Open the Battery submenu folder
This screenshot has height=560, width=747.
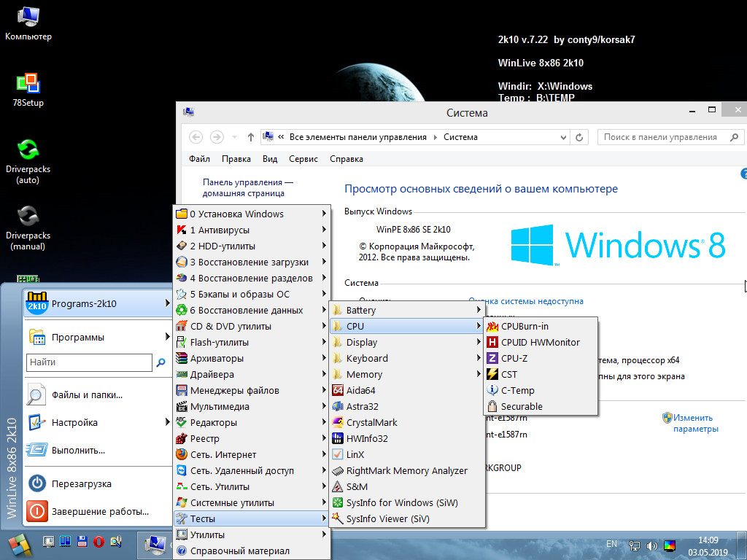(x=361, y=310)
